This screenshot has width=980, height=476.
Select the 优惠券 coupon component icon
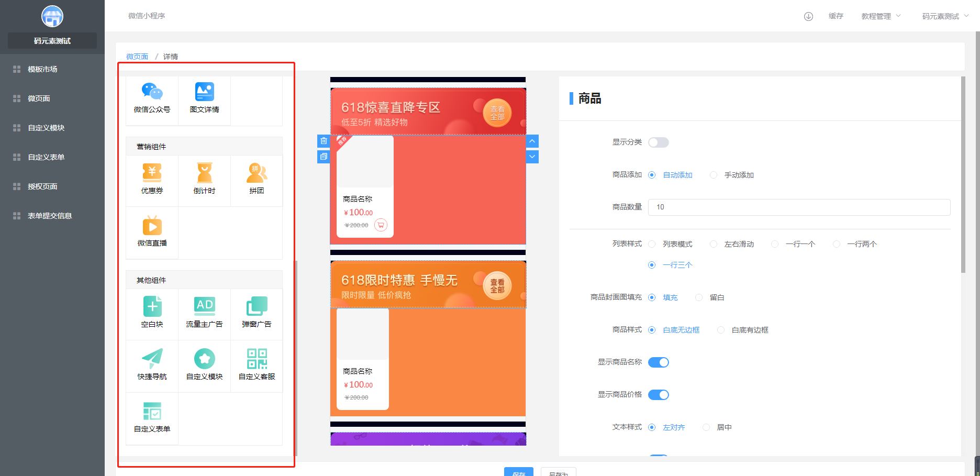[x=152, y=173]
